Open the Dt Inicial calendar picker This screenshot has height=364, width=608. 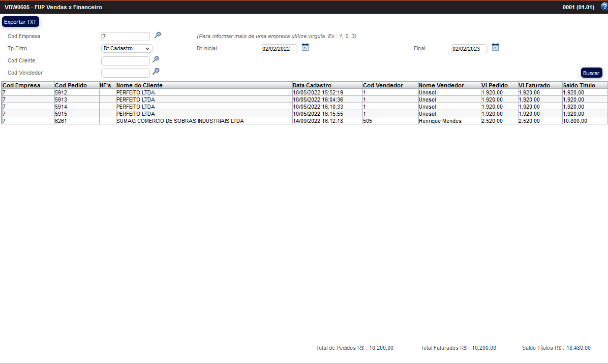[x=305, y=47]
